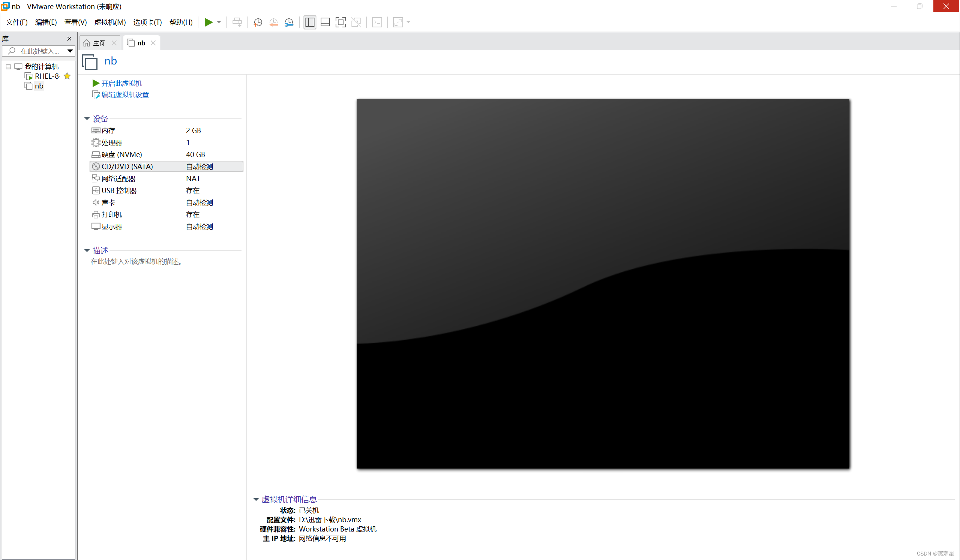Click the 已关机 status text
Image resolution: width=960 pixels, height=560 pixels.
pyautogui.click(x=309, y=511)
